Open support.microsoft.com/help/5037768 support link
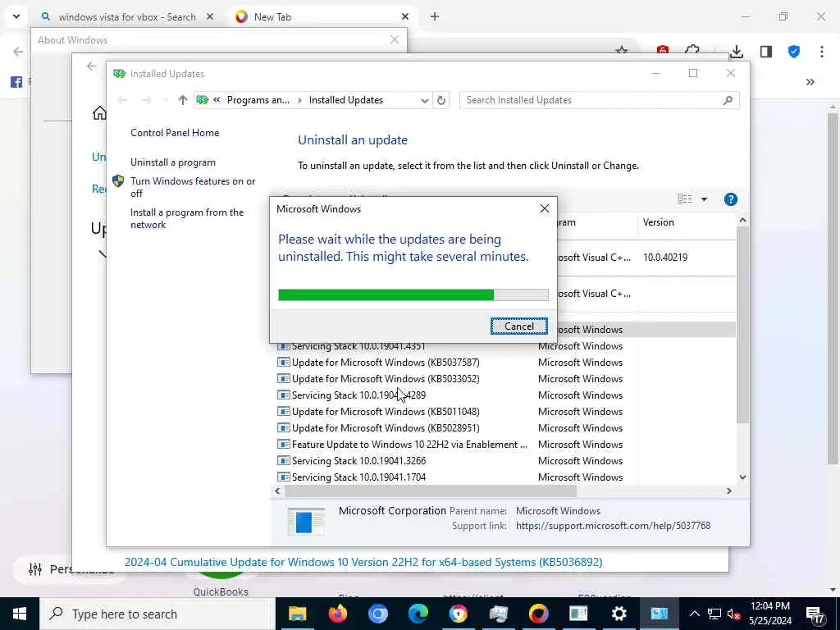Viewport: 840px width, 630px height. 613,526
